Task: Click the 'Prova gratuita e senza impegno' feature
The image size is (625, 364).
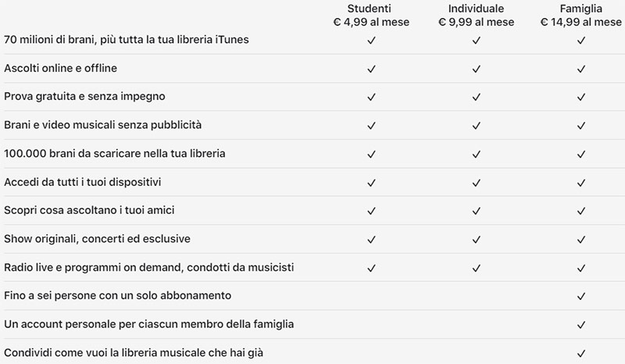Action: tap(84, 97)
